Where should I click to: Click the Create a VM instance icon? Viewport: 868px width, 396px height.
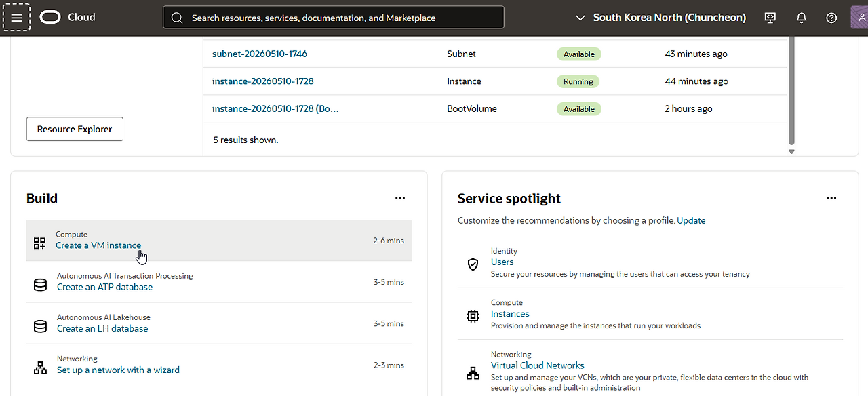(x=40, y=243)
